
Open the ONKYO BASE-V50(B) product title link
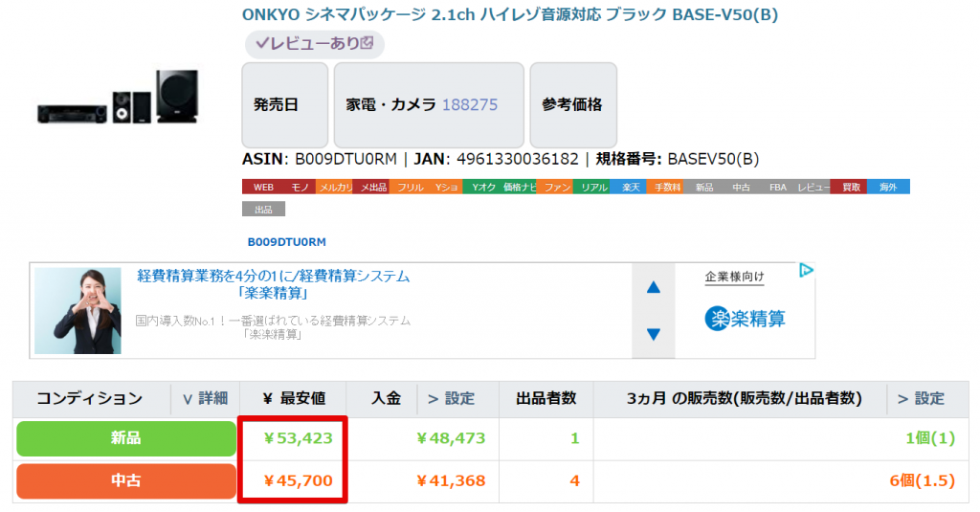point(510,14)
